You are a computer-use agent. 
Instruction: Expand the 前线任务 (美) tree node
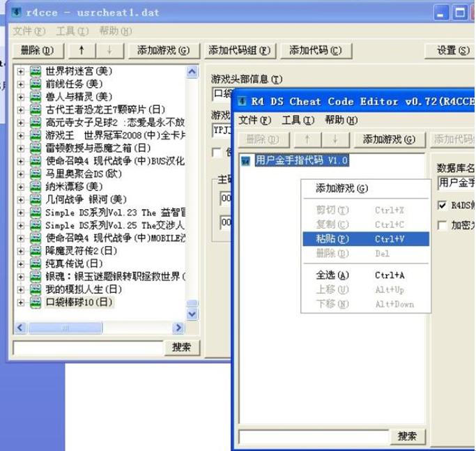(x=21, y=84)
